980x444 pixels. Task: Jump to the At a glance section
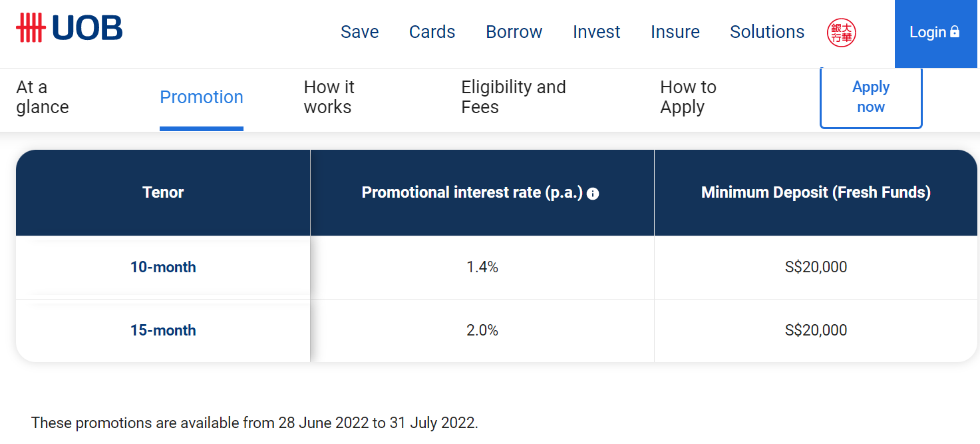[x=43, y=97]
